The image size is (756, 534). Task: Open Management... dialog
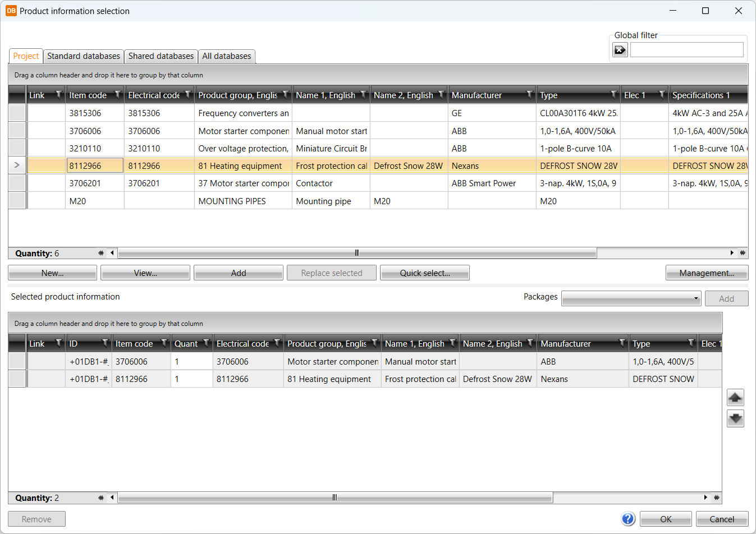707,273
